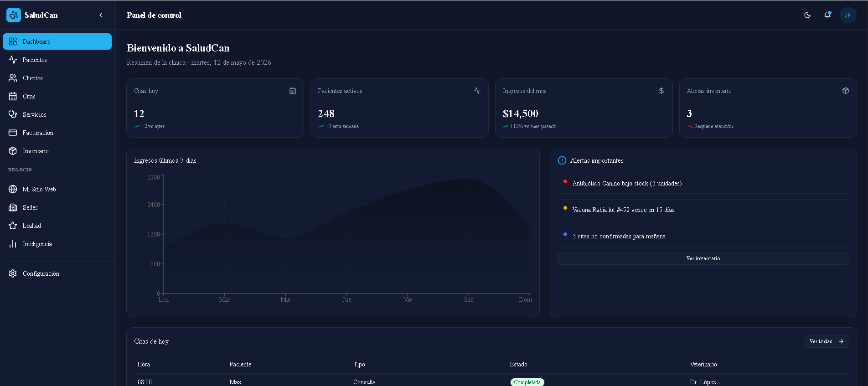Open Citas from the sidebar

coord(57,96)
